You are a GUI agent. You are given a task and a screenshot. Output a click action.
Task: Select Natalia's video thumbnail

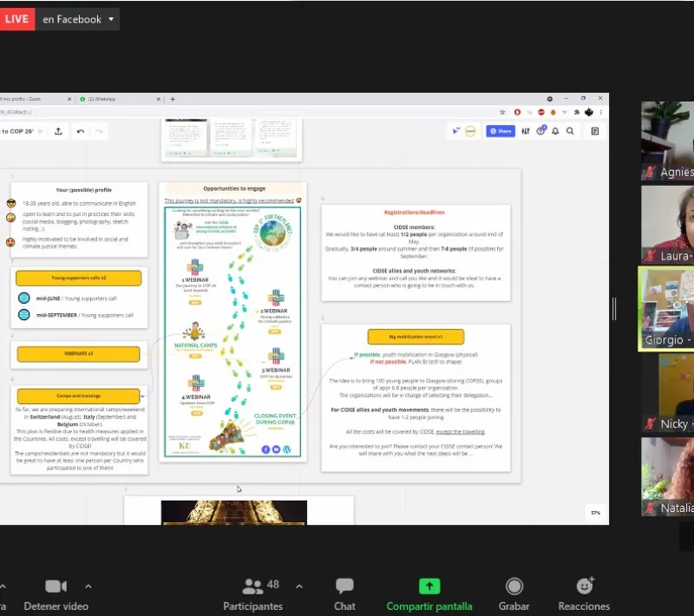click(x=668, y=476)
